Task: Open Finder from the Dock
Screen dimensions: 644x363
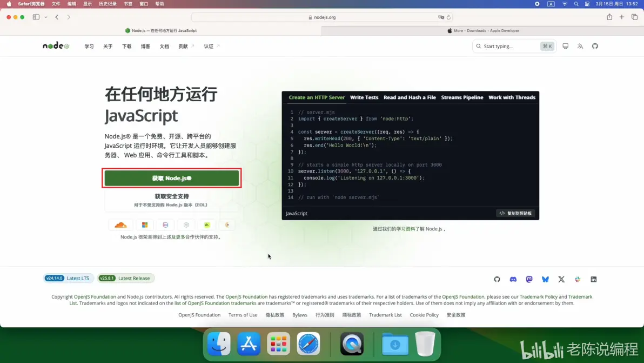Action: 219,344
